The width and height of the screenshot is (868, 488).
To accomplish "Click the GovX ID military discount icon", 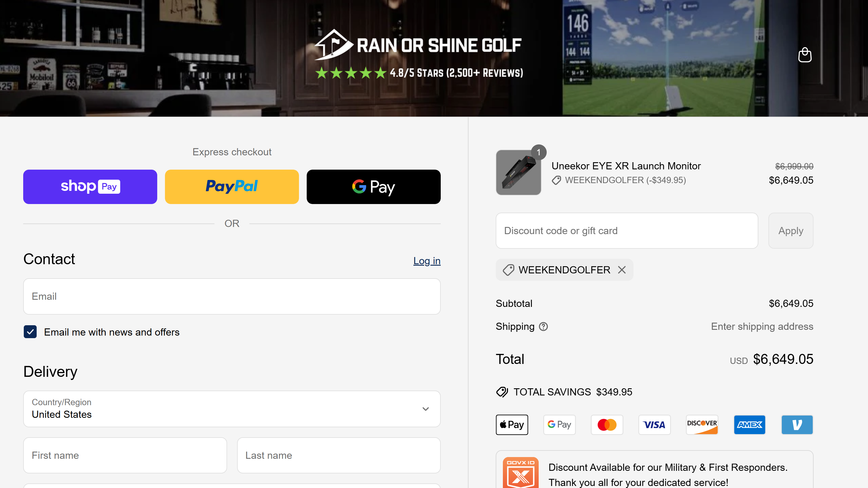I will pos(520,473).
